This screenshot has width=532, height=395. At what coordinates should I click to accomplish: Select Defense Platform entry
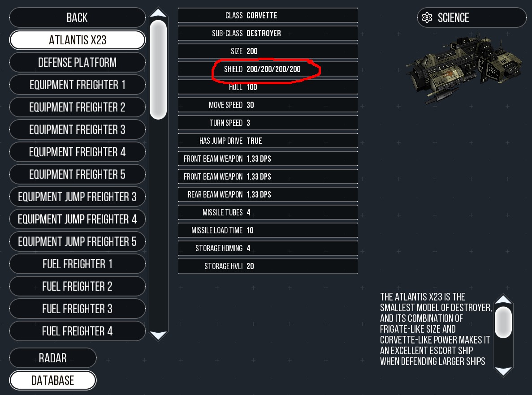[x=78, y=62]
